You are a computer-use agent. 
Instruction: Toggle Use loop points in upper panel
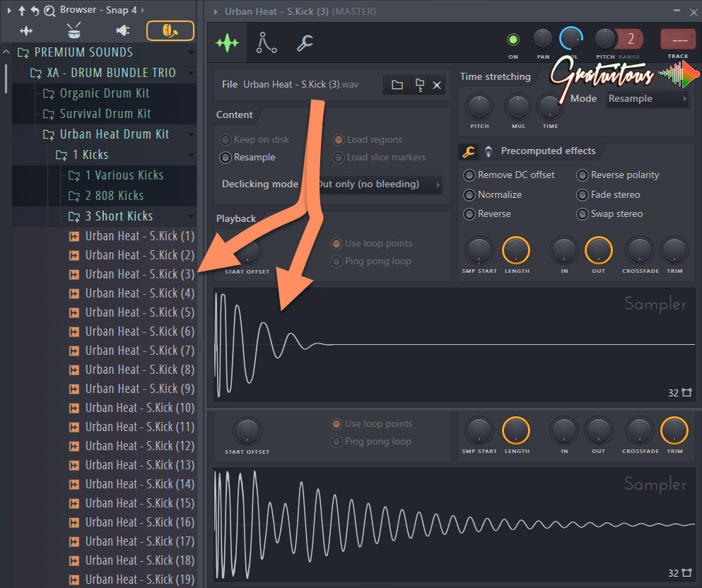tap(372, 243)
